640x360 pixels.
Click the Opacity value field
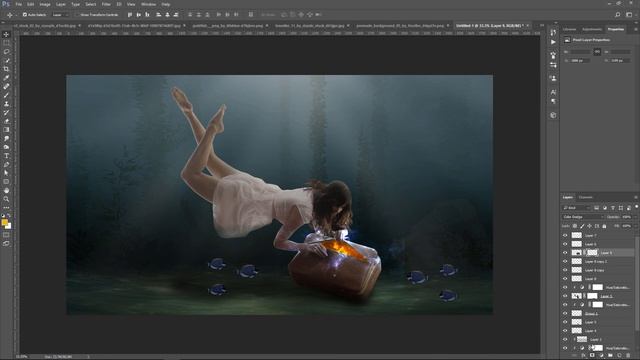(x=627, y=217)
